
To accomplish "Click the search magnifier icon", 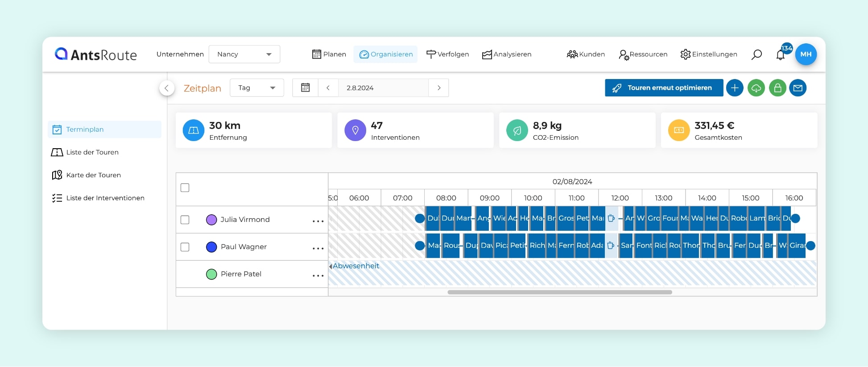I will 756,54.
